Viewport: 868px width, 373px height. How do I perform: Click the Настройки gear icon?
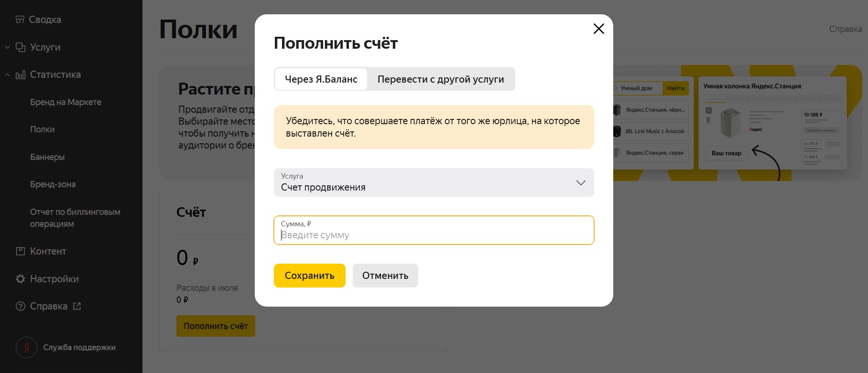21,279
